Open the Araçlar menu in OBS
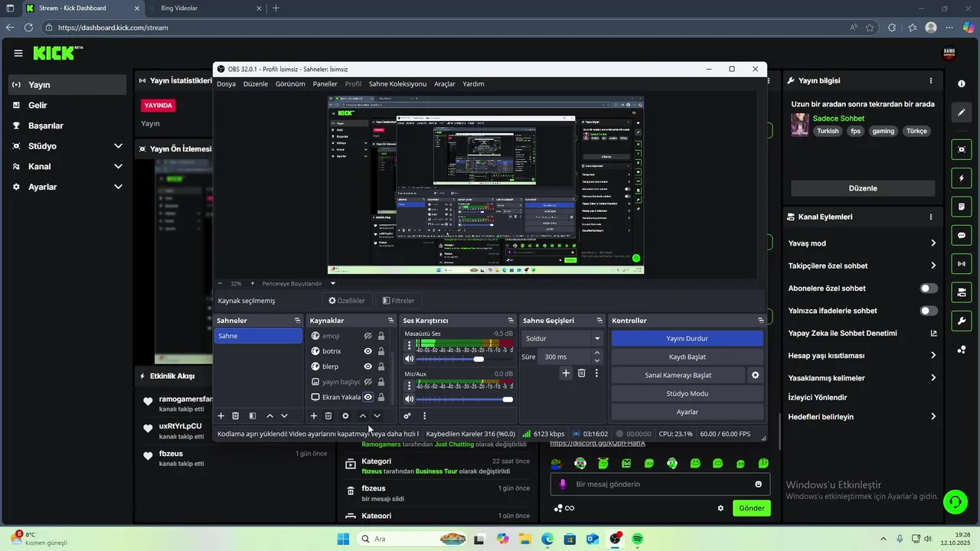The height and width of the screenshot is (551, 980). 445,84
